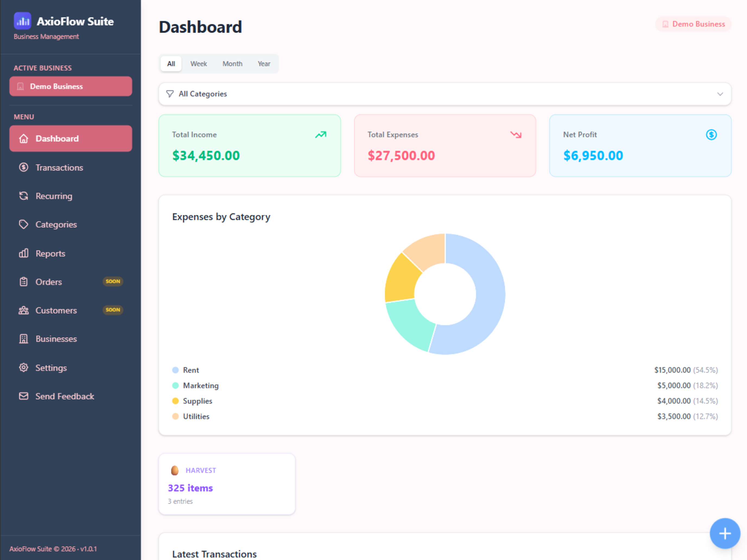
Task: Open Transactions from the sidebar menu
Action: tap(71, 167)
